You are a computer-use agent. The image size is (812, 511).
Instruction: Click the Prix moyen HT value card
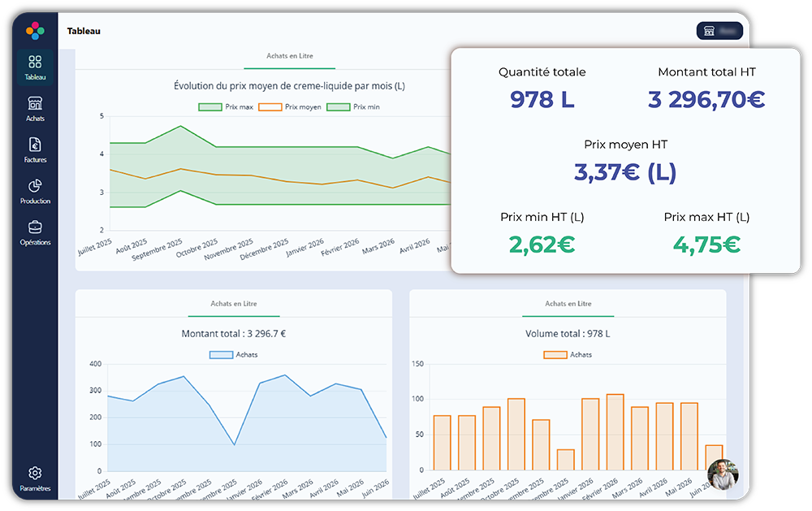pos(625,162)
